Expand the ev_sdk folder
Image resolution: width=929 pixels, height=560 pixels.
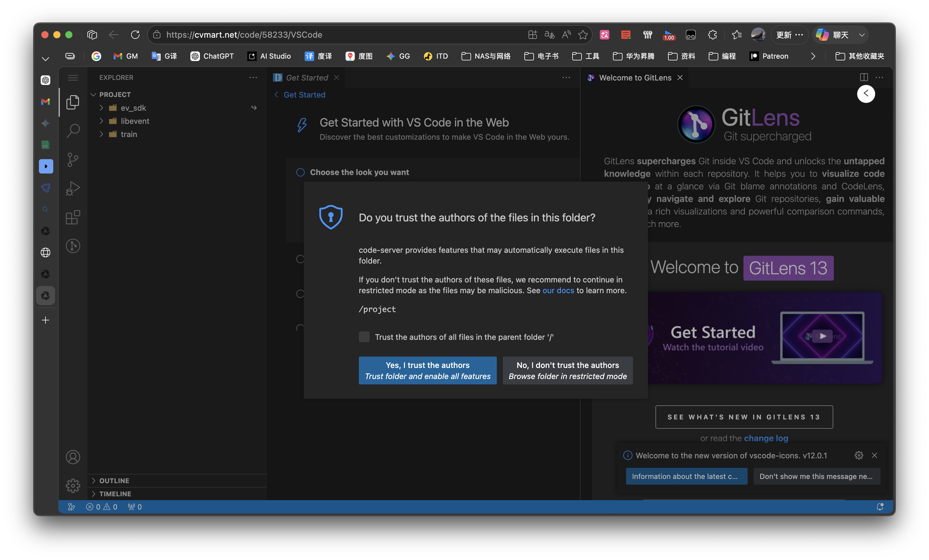tap(133, 108)
